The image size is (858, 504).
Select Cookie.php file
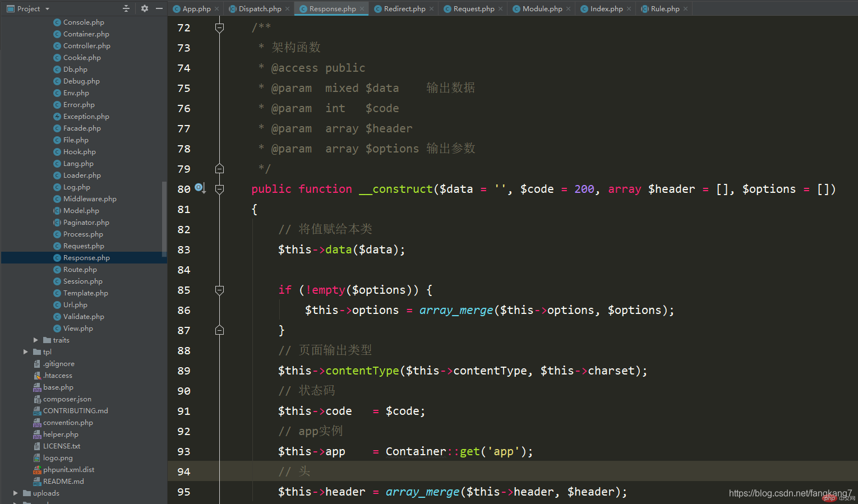tap(82, 58)
